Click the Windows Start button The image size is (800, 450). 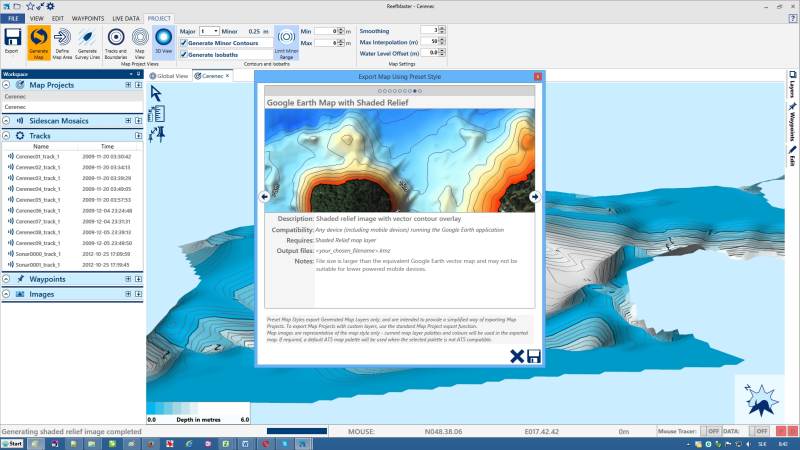14,442
